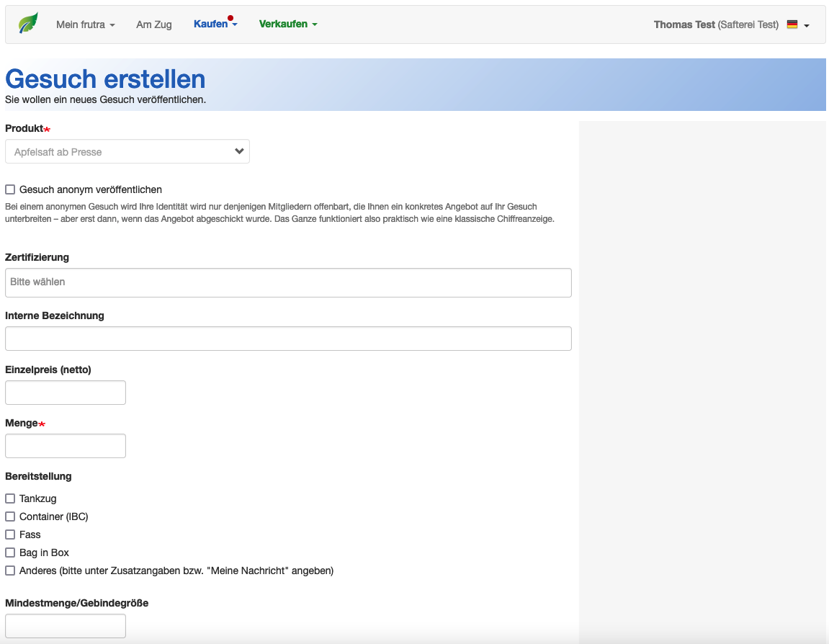Viewport: 829px width, 644px height.
Task: Go to the Am Zug page
Action: (x=154, y=24)
